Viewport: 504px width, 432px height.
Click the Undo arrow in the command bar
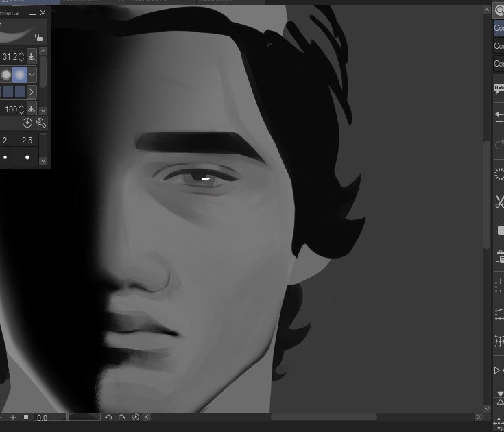coord(499,117)
